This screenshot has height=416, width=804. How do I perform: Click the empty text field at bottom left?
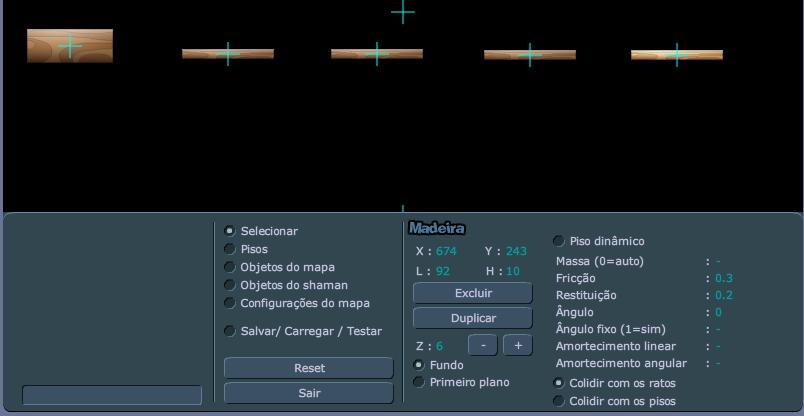click(112, 395)
